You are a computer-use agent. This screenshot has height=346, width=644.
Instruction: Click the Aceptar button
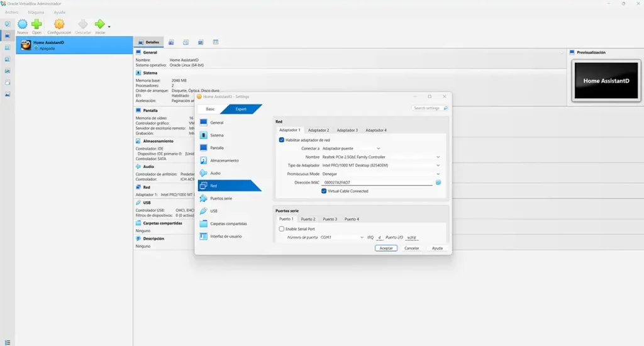386,248
